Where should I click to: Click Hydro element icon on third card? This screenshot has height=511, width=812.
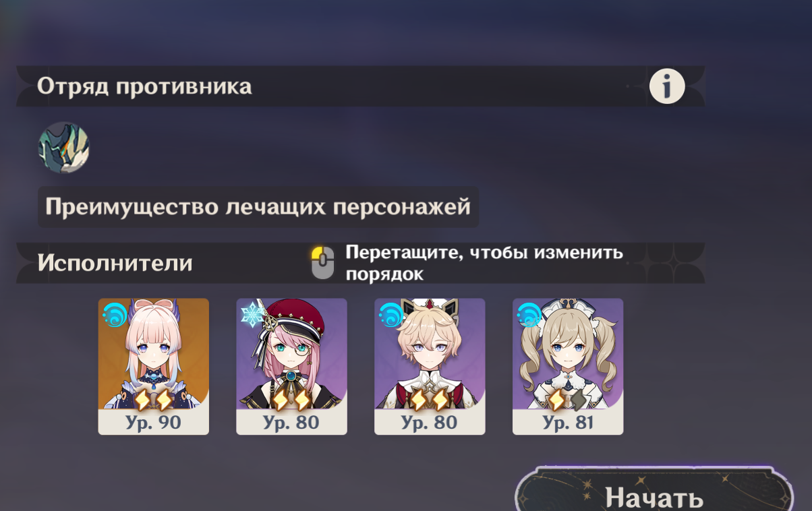pos(390,315)
